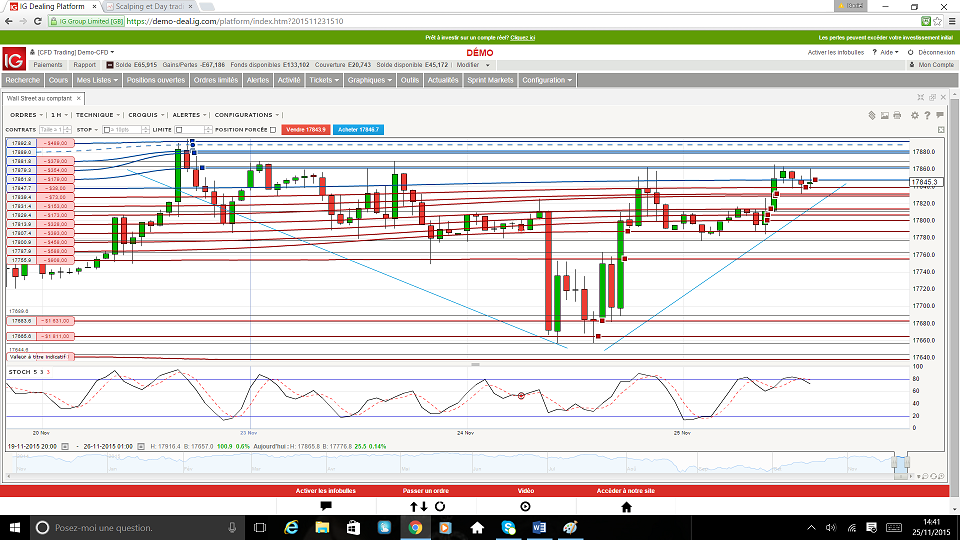Bookmark this page with star icon

[937, 21]
